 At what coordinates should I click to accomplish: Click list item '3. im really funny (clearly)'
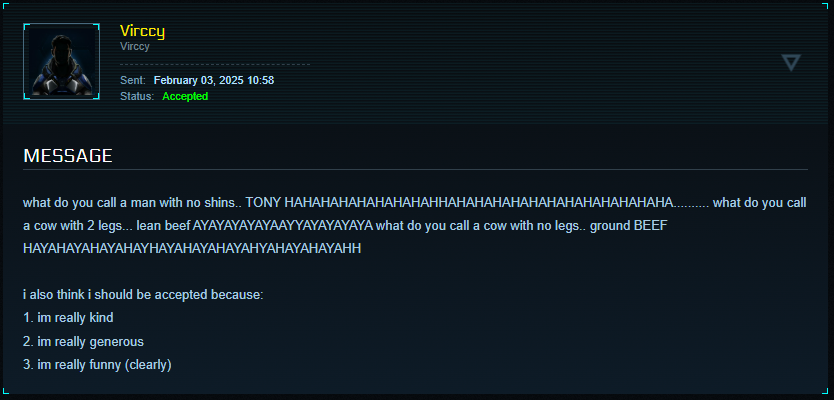coord(97,364)
